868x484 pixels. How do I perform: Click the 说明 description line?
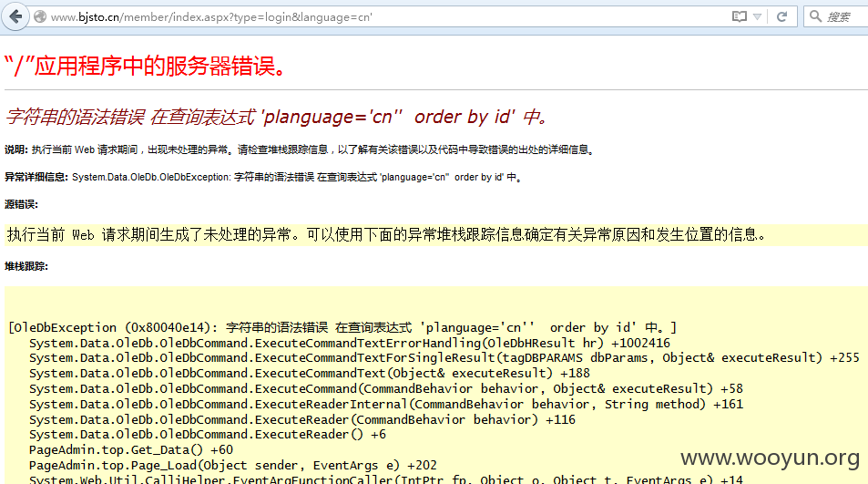[301, 149]
